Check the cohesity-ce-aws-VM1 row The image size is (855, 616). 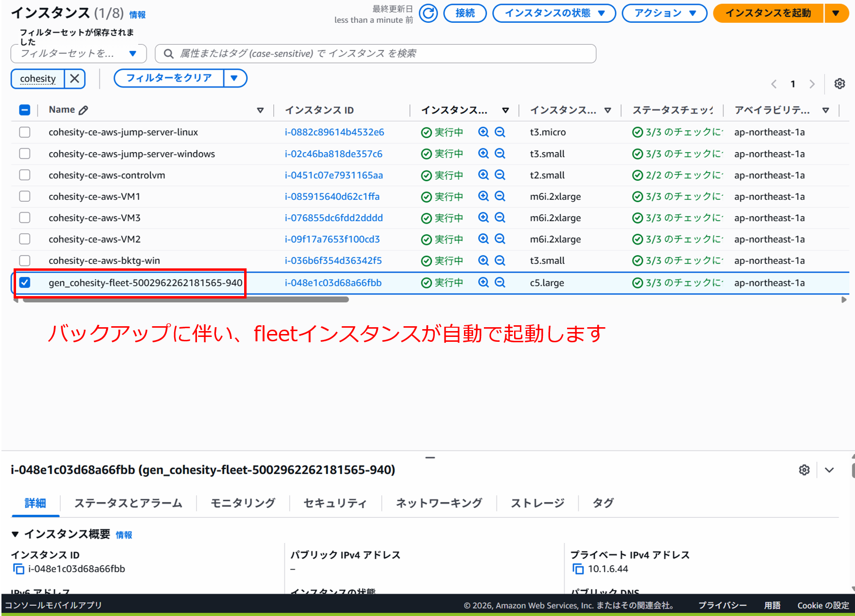[x=25, y=196]
